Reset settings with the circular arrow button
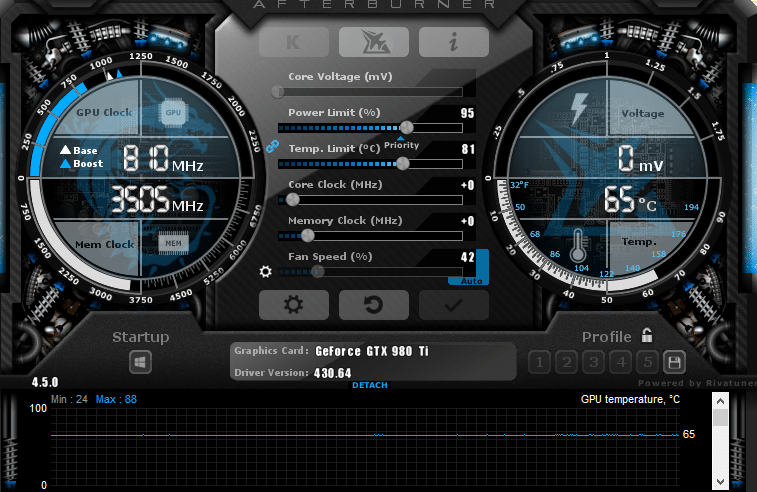 pos(374,305)
